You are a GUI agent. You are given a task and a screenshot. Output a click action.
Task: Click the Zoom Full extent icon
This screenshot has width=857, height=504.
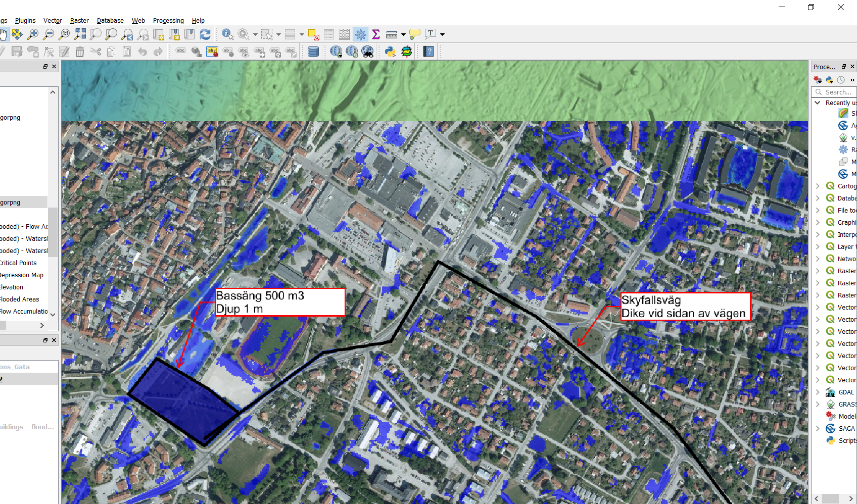[x=80, y=34]
